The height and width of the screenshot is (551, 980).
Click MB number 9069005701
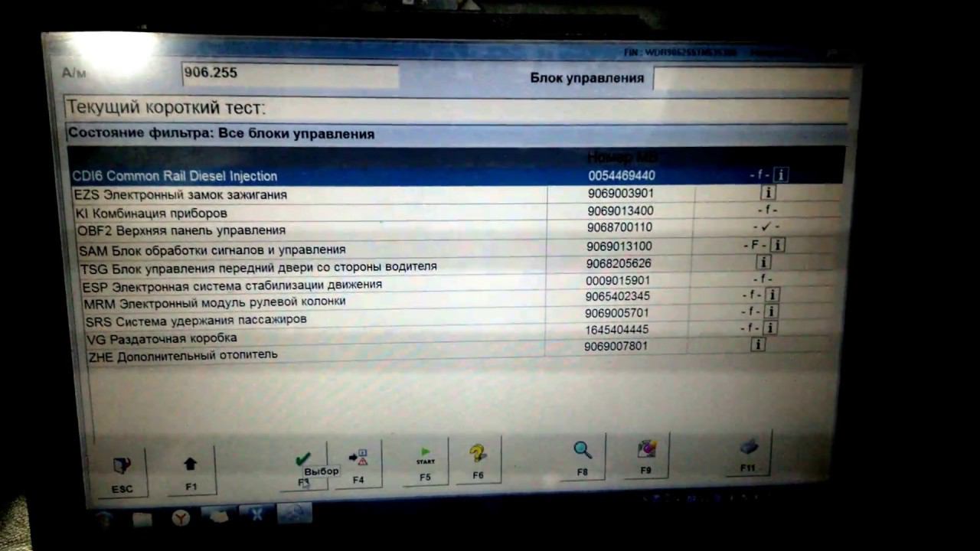[617, 313]
